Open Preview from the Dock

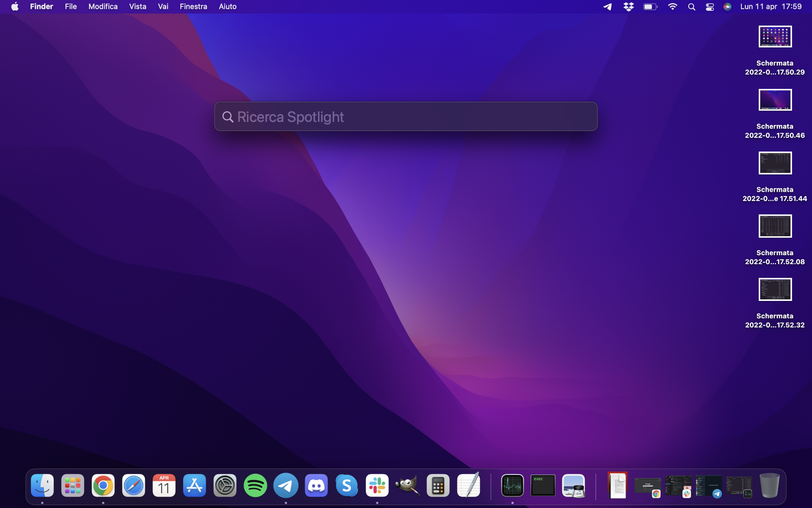point(573,486)
